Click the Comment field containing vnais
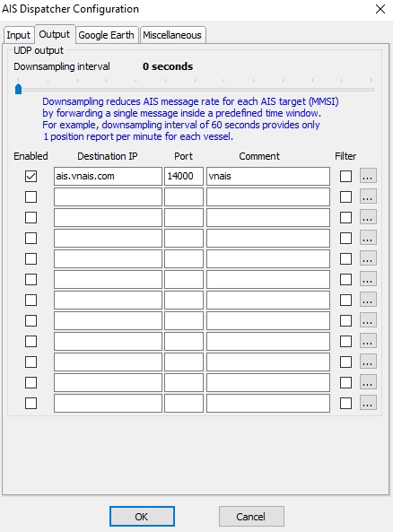This screenshot has height=532, width=393. 268,176
